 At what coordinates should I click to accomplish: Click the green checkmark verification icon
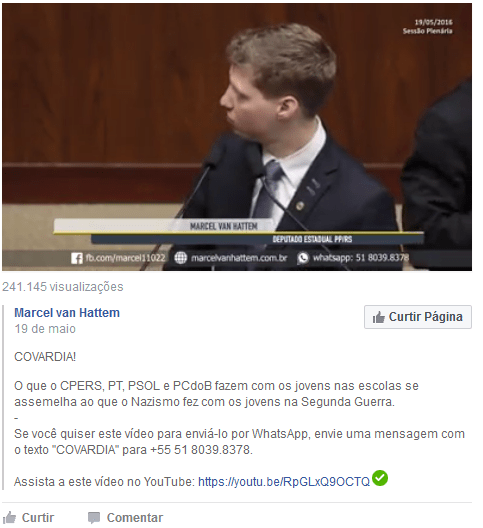point(380,478)
